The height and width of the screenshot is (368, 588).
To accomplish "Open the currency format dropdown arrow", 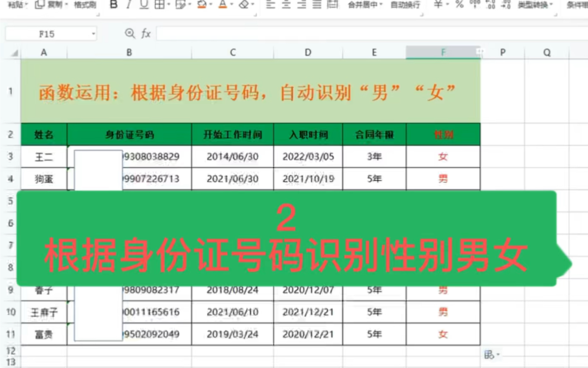I will [x=447, y=4].
